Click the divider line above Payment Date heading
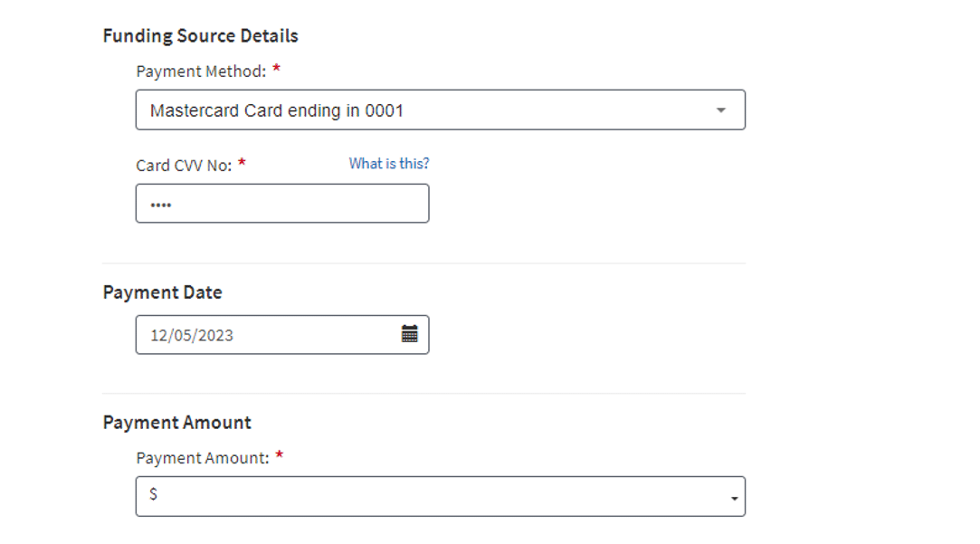The height and width of the screenshot is (544, 980). [423, 263]
